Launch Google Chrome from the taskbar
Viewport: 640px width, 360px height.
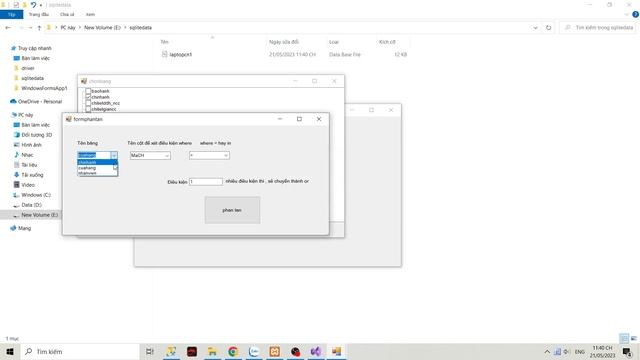coord(233,351)
